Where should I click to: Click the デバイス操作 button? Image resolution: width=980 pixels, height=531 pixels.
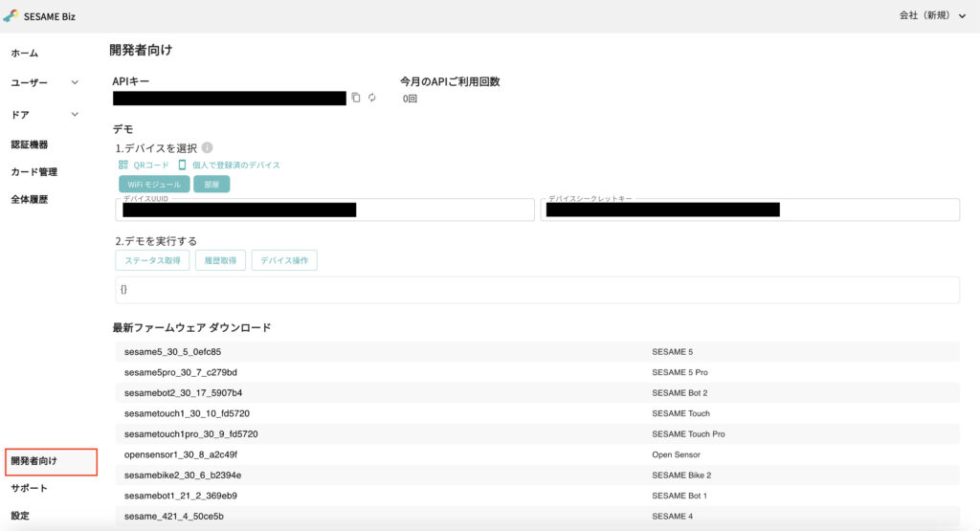(x=284, y=260)
